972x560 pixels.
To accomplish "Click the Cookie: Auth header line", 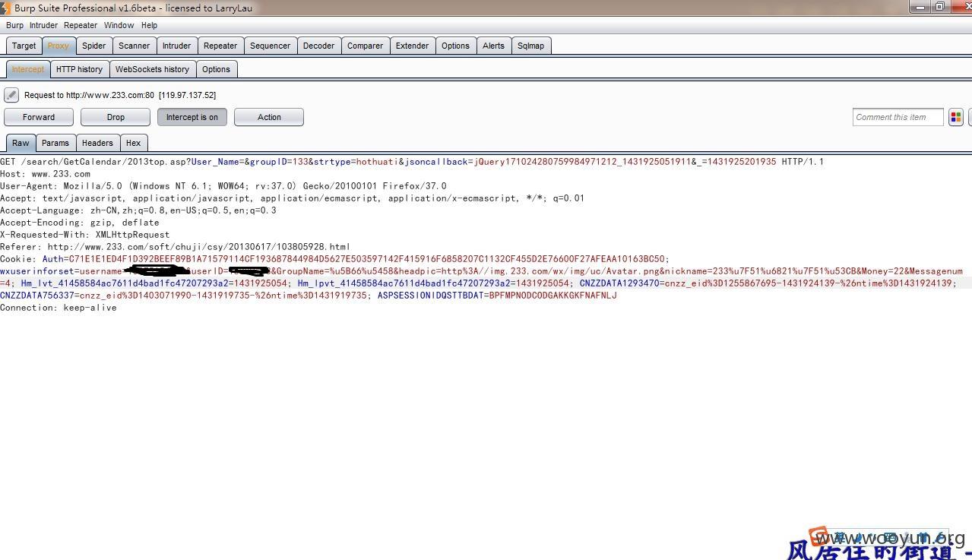I will pos(335,259).
